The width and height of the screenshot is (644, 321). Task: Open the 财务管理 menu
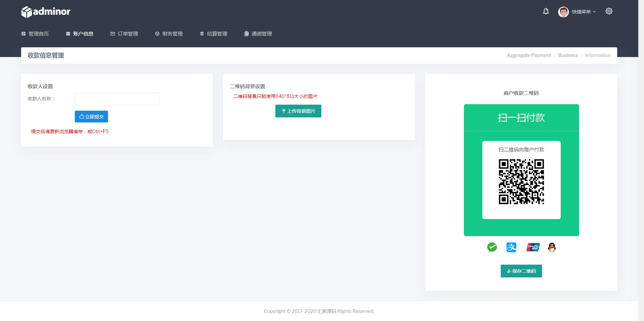click(x=169, y=34)
